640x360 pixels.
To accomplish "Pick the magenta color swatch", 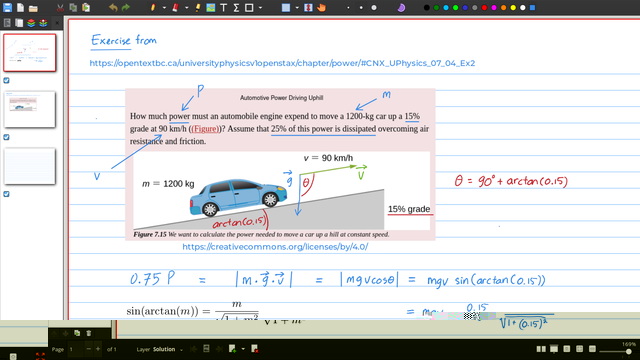I will coord(494,8).
